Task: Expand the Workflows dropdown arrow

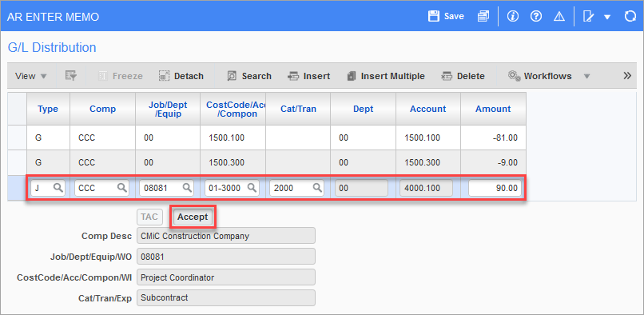Action: 587,76
